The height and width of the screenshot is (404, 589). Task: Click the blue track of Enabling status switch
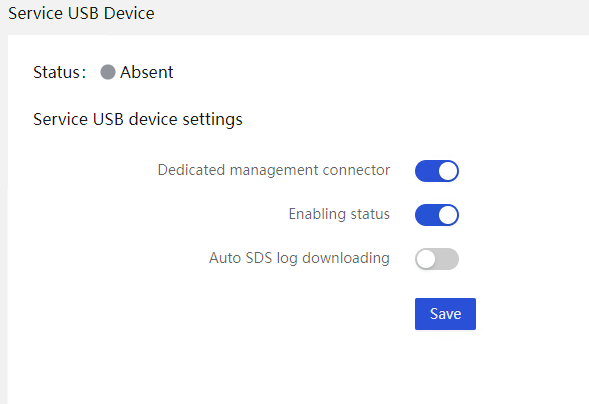point(426,215)
